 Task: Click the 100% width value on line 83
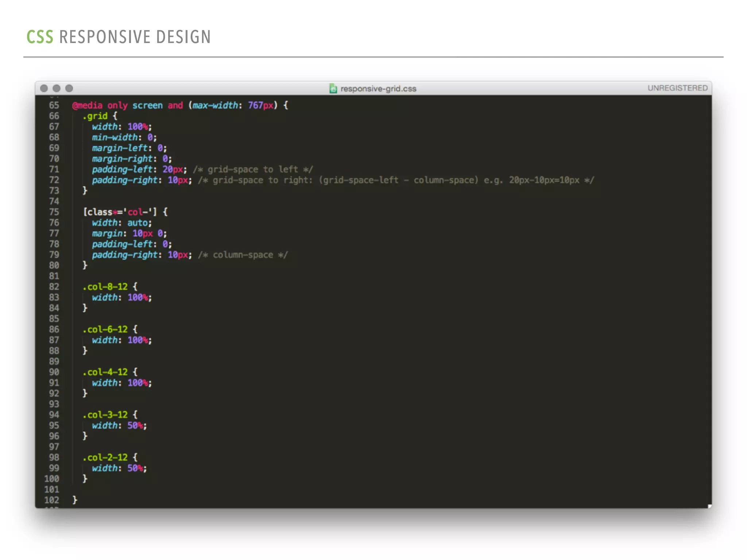[x=138, y=297]
